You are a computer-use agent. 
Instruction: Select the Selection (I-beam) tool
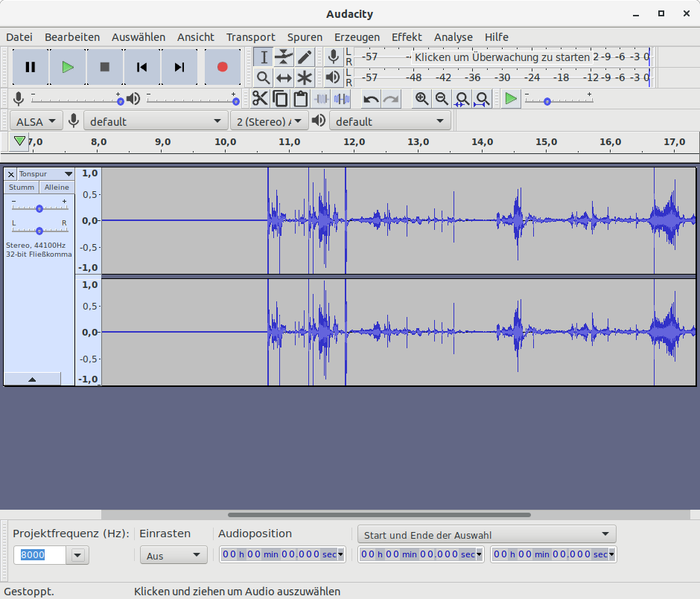[x=264, y=57]
